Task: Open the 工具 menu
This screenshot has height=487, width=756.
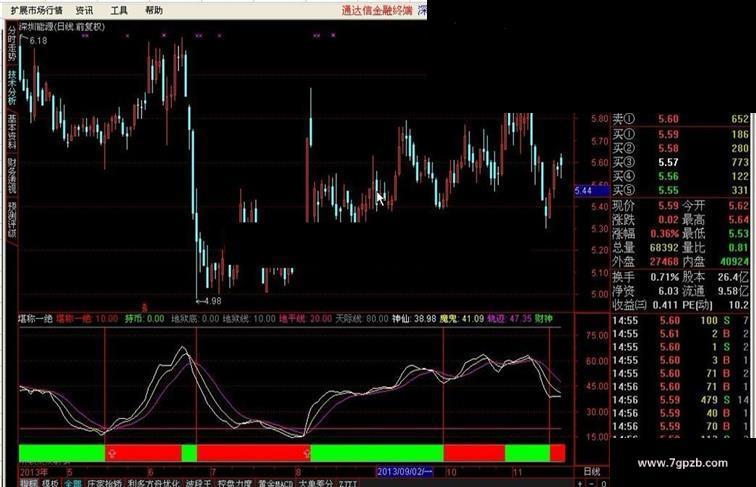Action: 119,10
